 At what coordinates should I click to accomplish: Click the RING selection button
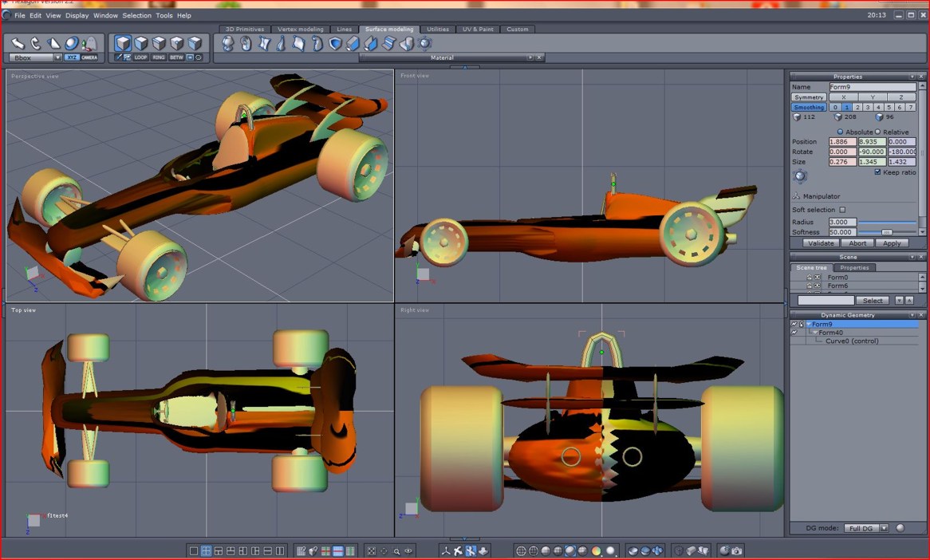pos(159,57)
